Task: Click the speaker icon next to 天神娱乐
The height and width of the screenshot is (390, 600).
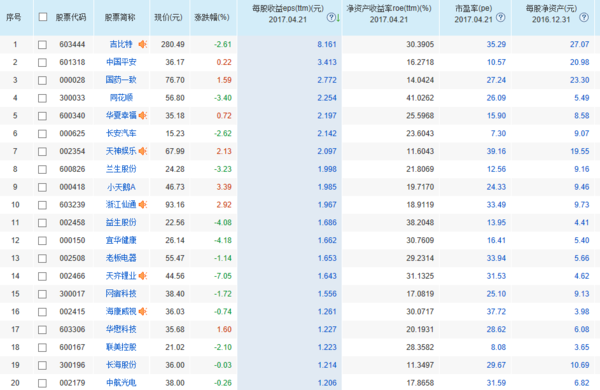Action: pyautogui.click(x=142, y=151)
